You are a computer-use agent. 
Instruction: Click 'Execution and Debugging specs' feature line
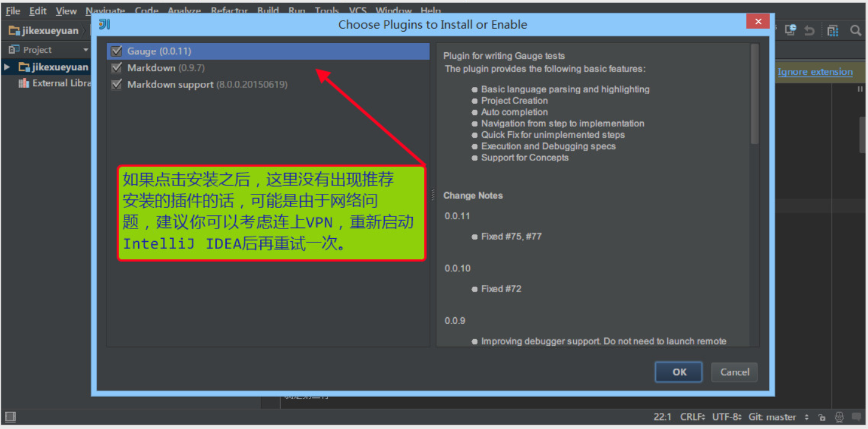[x=548, y=146]
